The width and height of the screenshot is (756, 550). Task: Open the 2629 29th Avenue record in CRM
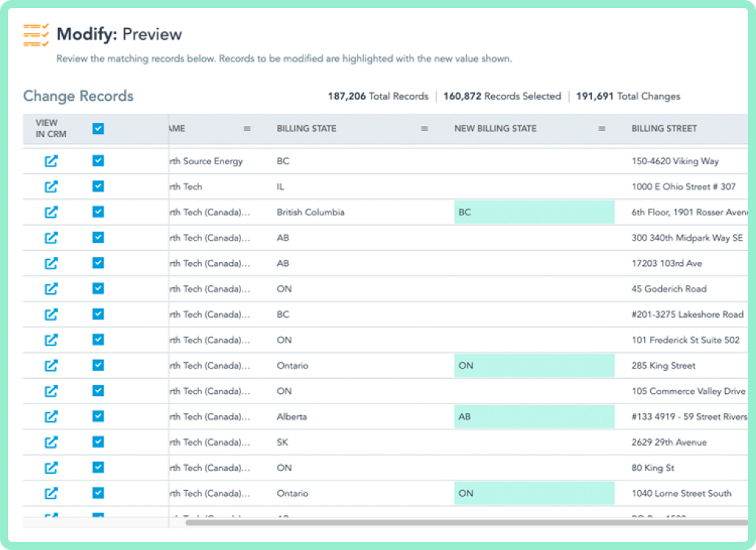51,443
